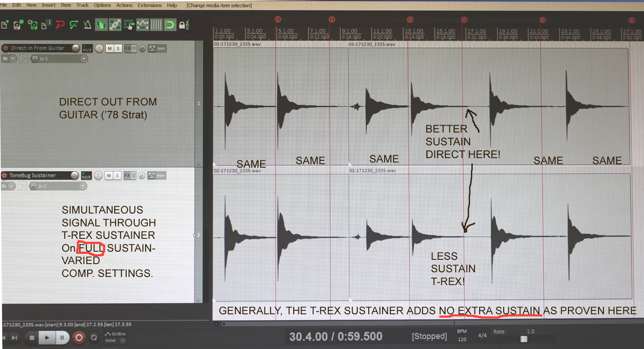Open trim envelope button on ToneBug Sustainer
Viewport: 644px width, 349px height.
(156, 175)
